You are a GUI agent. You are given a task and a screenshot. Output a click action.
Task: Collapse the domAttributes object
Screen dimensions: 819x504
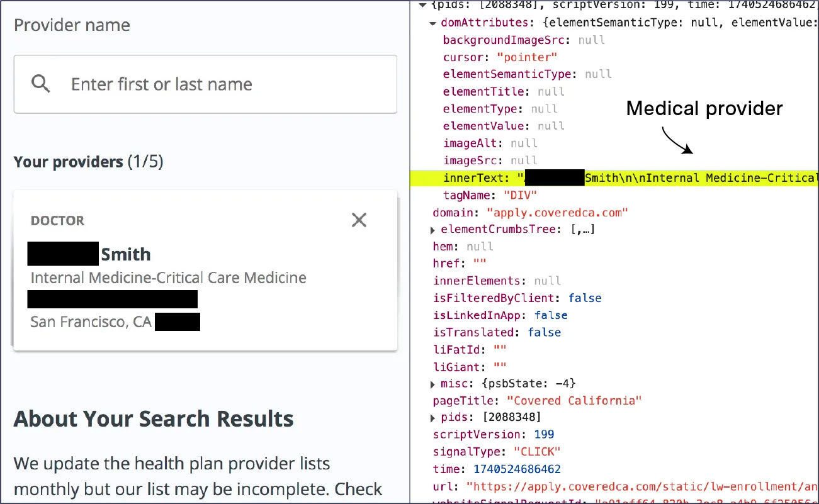432,23
